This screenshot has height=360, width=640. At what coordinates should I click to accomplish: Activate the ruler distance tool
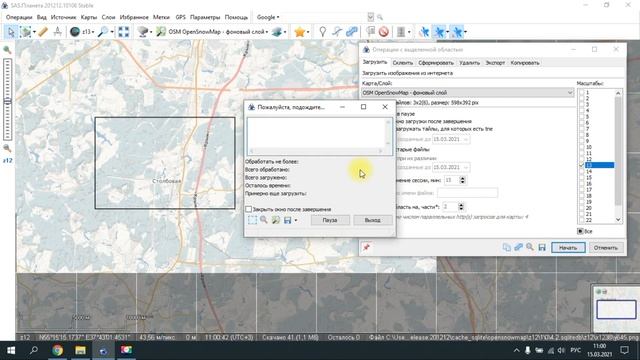tap(43, 32)
